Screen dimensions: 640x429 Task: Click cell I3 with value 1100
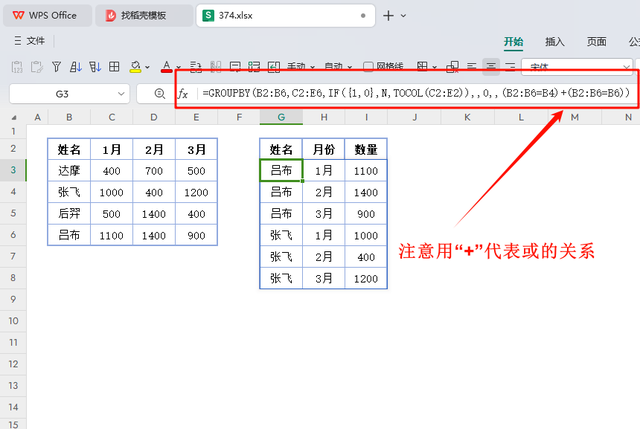click(x=366, y=171)
